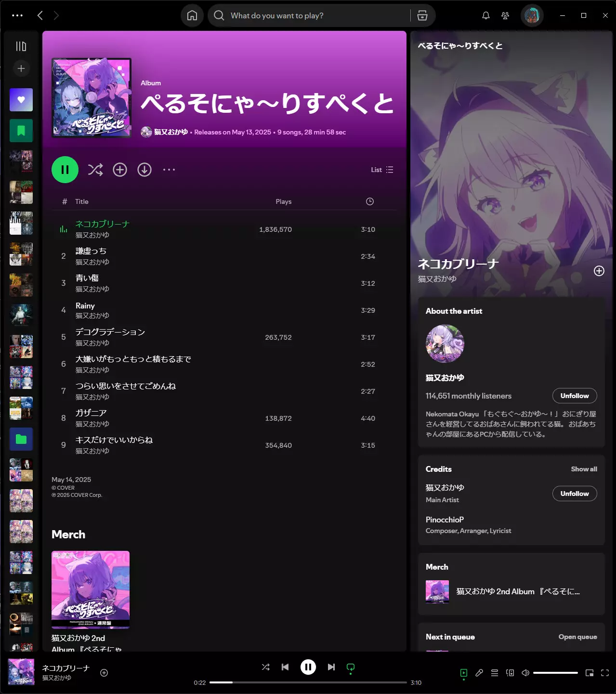Open the Connect to a device icon
616x694 pixels.
[510, 673]
